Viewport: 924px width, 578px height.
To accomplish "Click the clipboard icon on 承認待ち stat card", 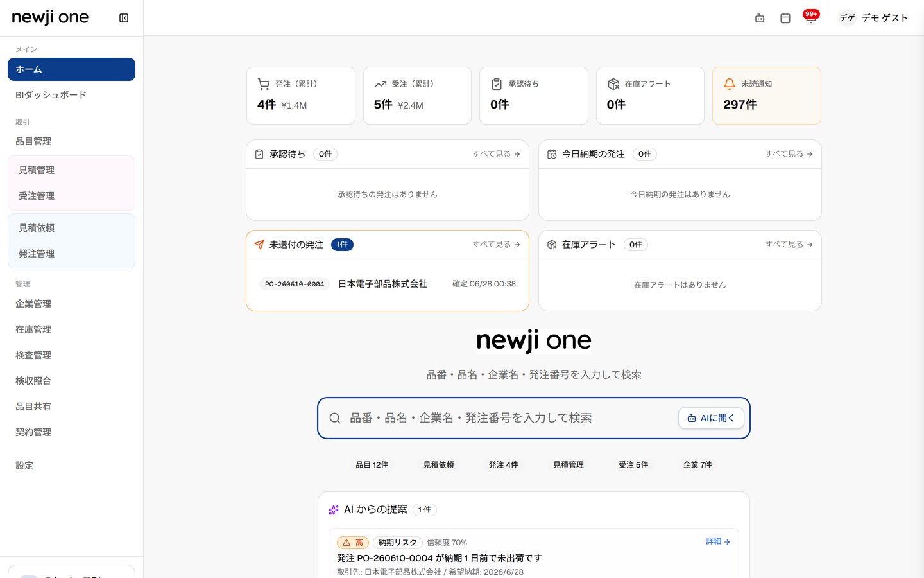I will (x=497, y=84).
